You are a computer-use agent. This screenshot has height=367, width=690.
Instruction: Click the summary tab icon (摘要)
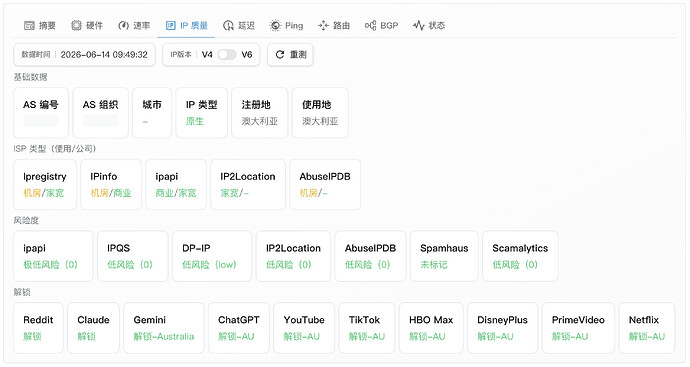(29, 26)
